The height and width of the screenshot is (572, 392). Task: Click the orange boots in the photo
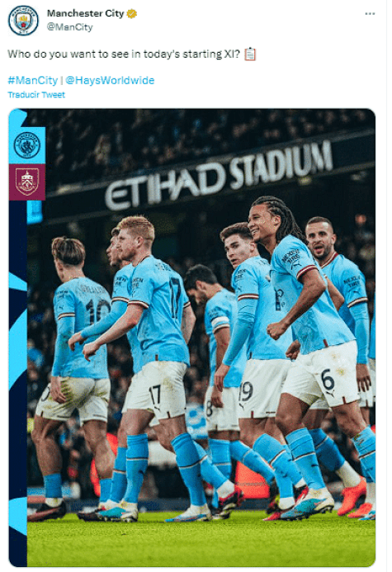[x=352, y=498]
